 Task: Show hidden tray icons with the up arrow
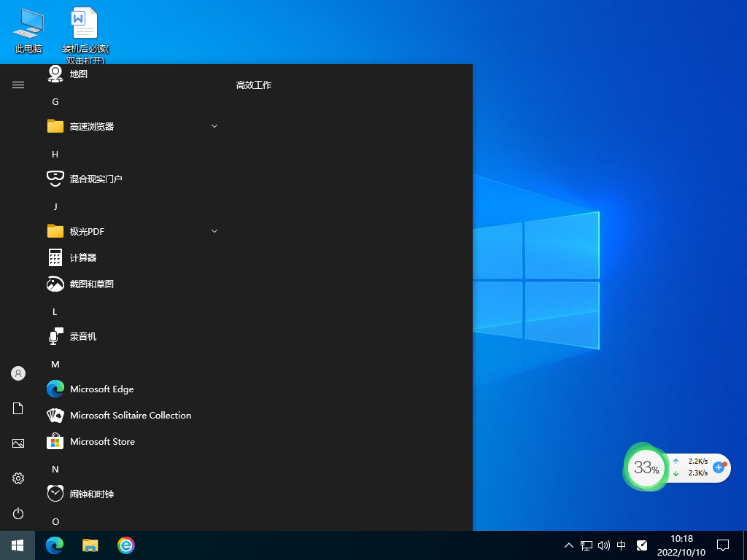pyautogui.click(x=568, y=545)
